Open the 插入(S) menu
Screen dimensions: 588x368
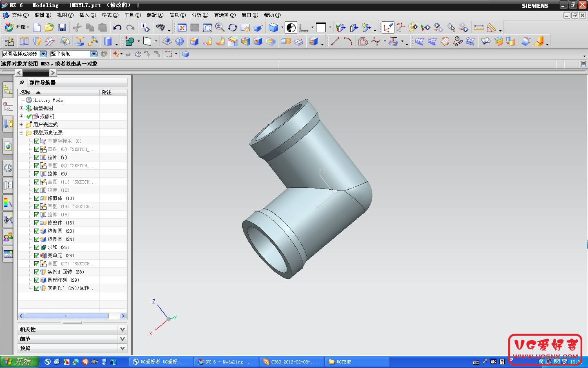pos(88,15)
